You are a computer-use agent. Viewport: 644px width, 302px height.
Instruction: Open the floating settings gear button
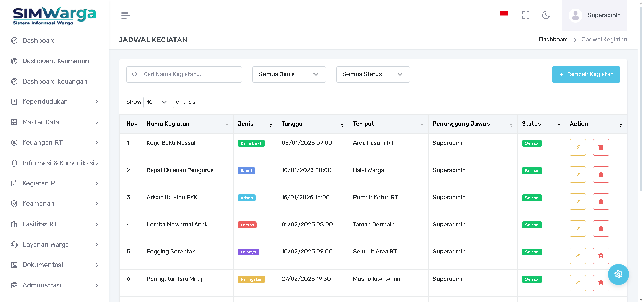pyautogui.click(x=618, y=274)
